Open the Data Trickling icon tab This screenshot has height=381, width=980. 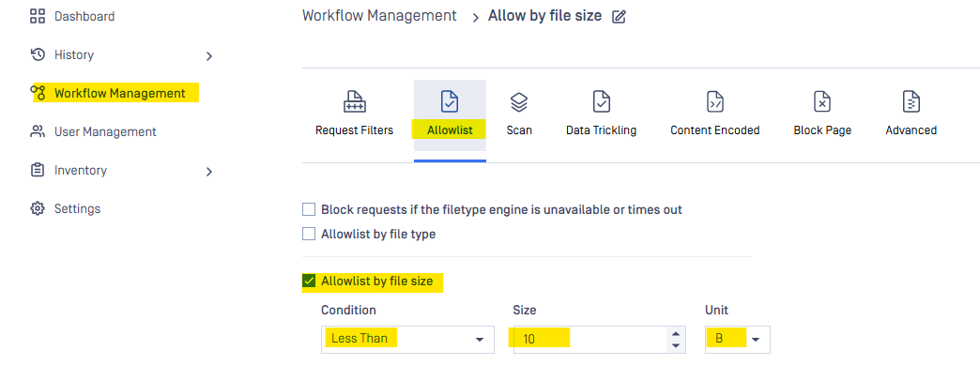click(x=601, y=102)
